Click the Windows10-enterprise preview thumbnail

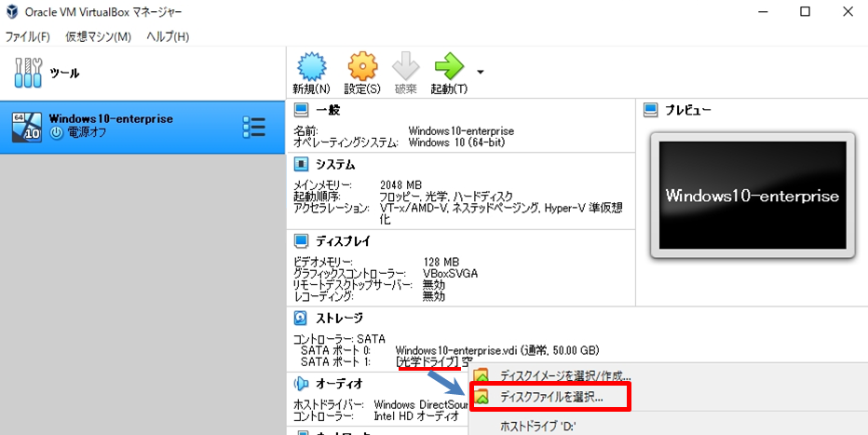[753, 196]
